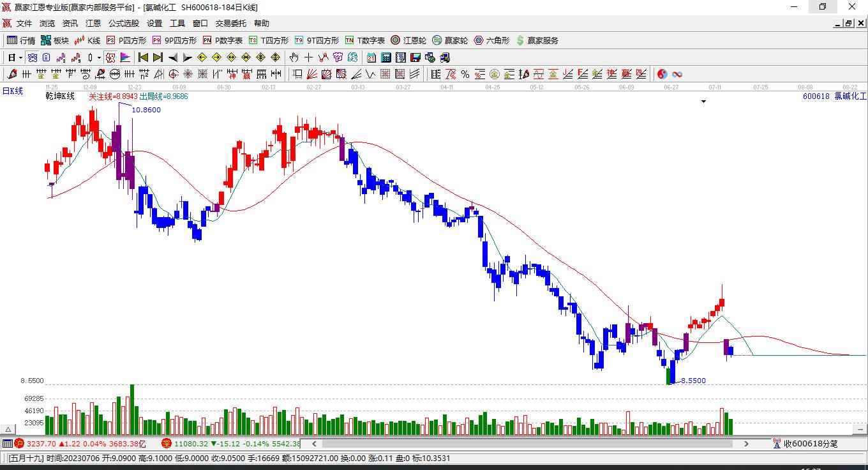Open the calendar icon showing 21

coord(371,57)
